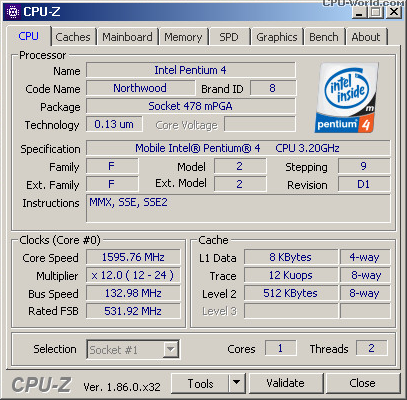View the About tab
Image resolution: width=407 pixels, height=400 pixels.
[x=366, y=37]
